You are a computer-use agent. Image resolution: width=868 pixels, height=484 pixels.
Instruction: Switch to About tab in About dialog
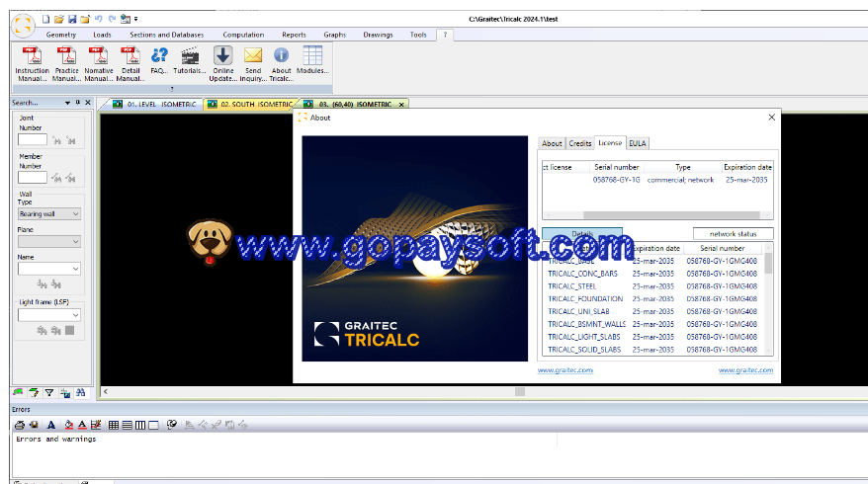(x=552, y=143)
